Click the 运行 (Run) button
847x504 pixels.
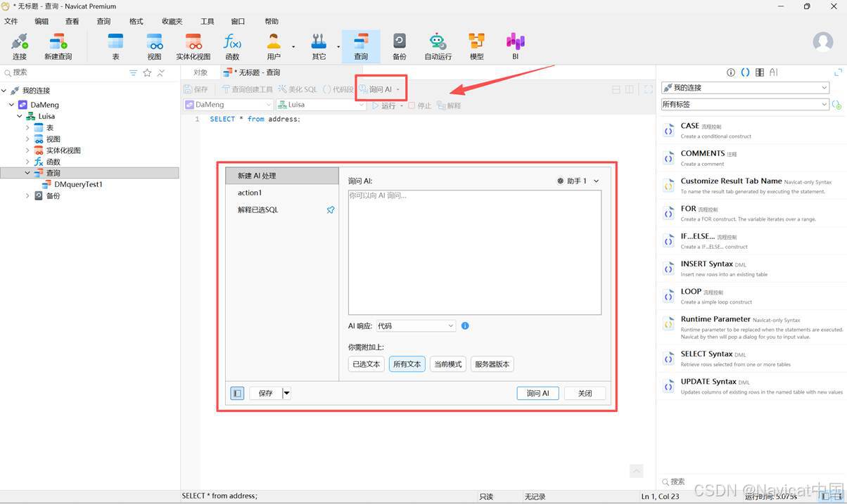click(383, 105)
